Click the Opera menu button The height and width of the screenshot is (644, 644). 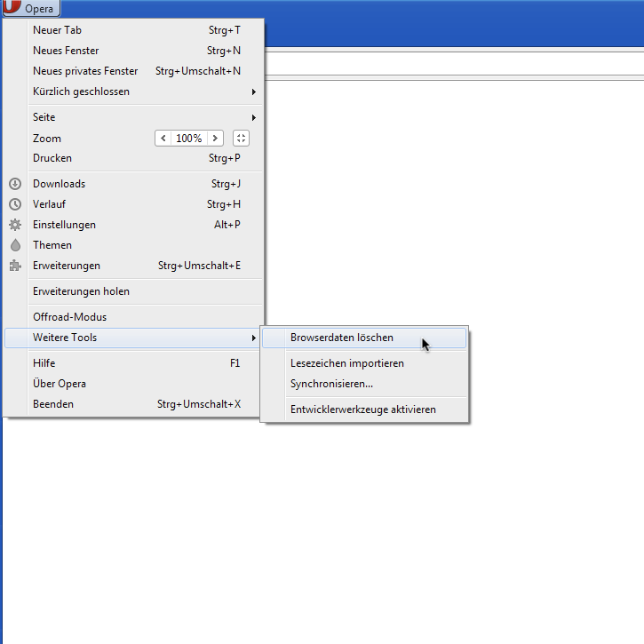(x=31, y=8)
